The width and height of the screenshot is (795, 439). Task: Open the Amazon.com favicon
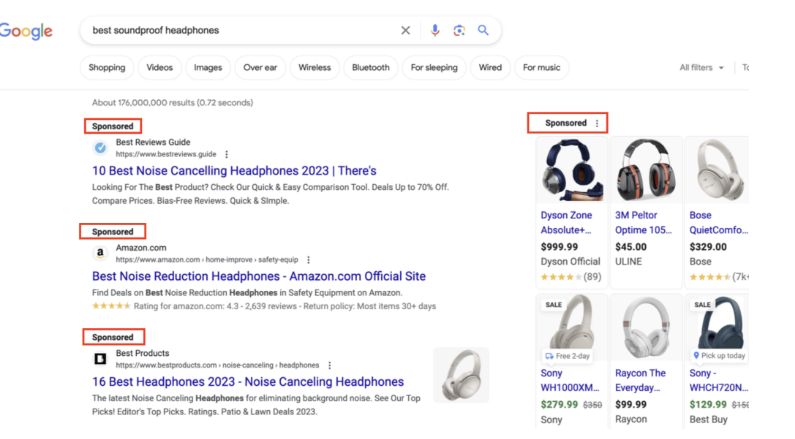point(100,253)
